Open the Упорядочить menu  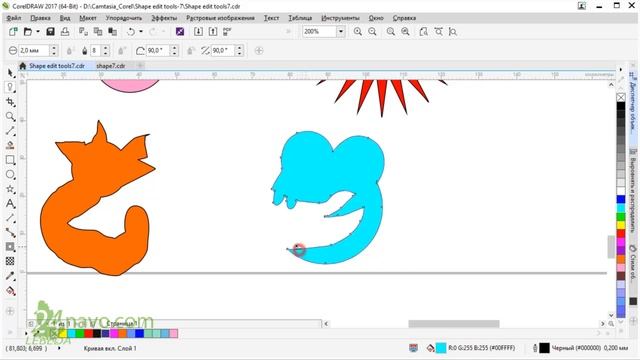124,18
